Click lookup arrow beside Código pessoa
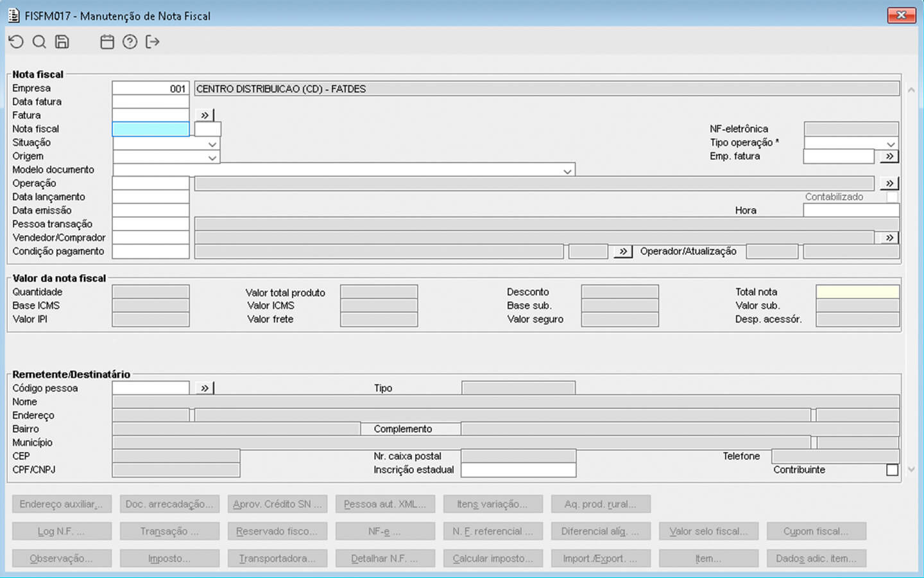 click(x=205, y=389)
